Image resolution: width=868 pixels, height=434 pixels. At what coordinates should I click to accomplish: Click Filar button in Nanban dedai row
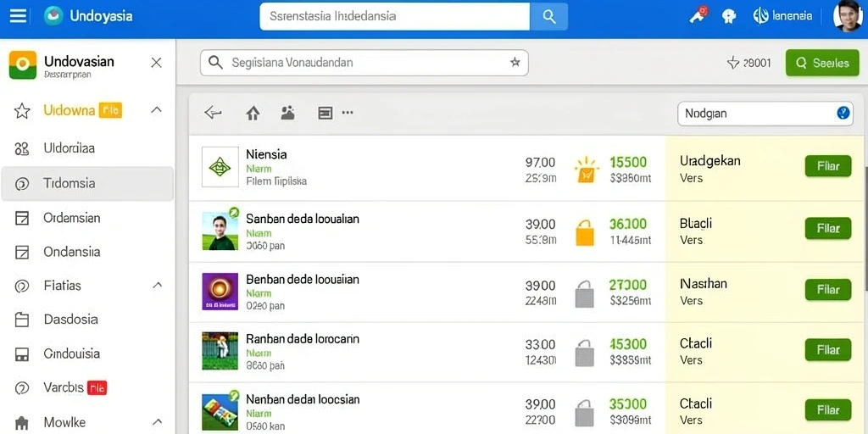tap(827, 410)
